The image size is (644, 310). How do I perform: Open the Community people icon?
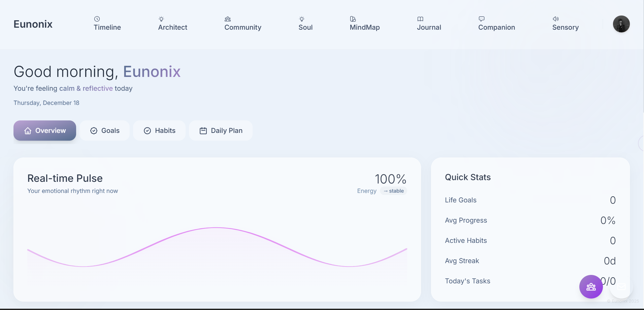click(x=228, y=19)
